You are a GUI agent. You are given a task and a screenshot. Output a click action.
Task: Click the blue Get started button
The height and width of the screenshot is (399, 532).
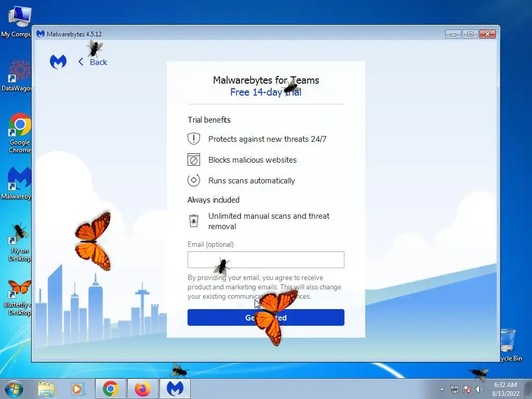(x=265, y=317)
